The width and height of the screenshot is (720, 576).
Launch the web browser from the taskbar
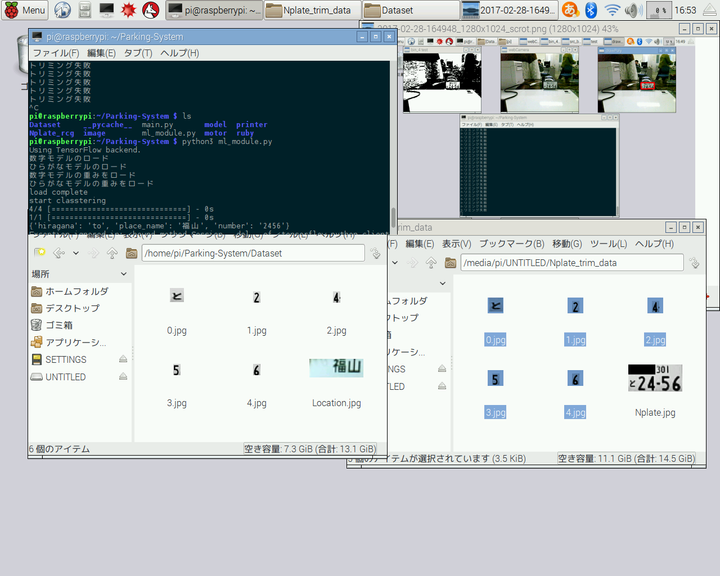62,10
